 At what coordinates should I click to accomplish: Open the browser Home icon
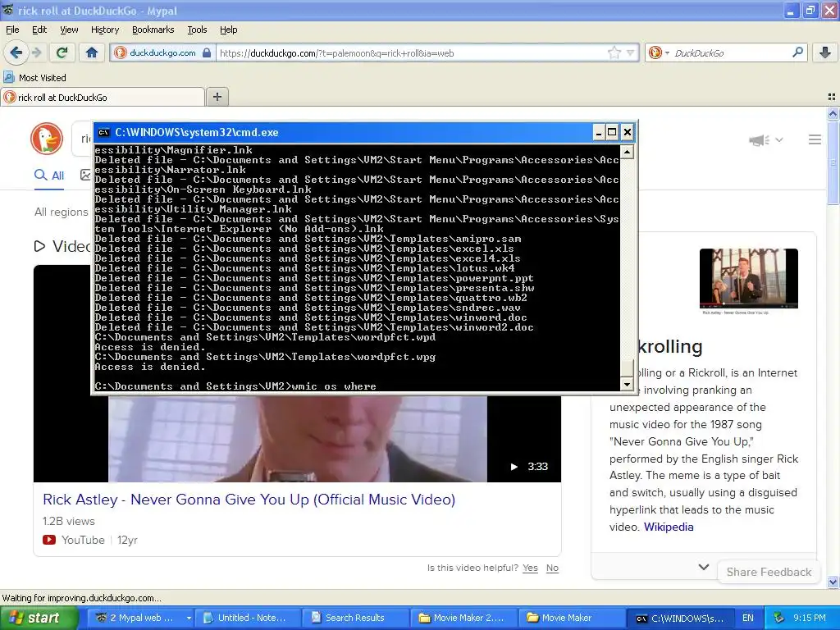[x=92, y=52]
